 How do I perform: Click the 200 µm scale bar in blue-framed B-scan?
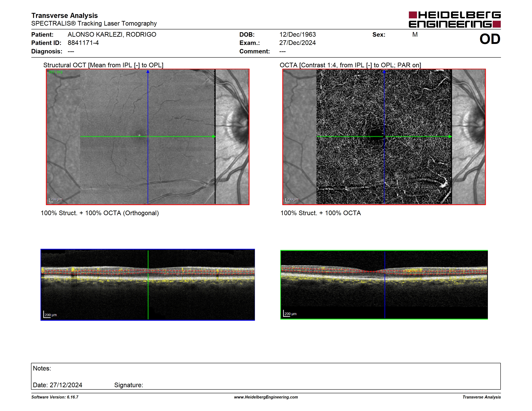[x=50, y=314]
